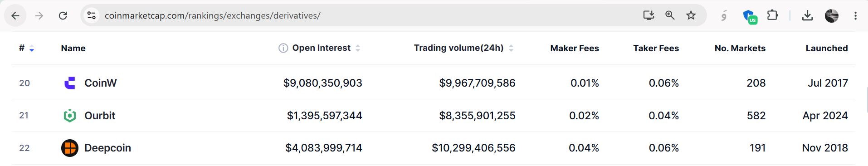Click the install app icon in address bar

point(649,15)
